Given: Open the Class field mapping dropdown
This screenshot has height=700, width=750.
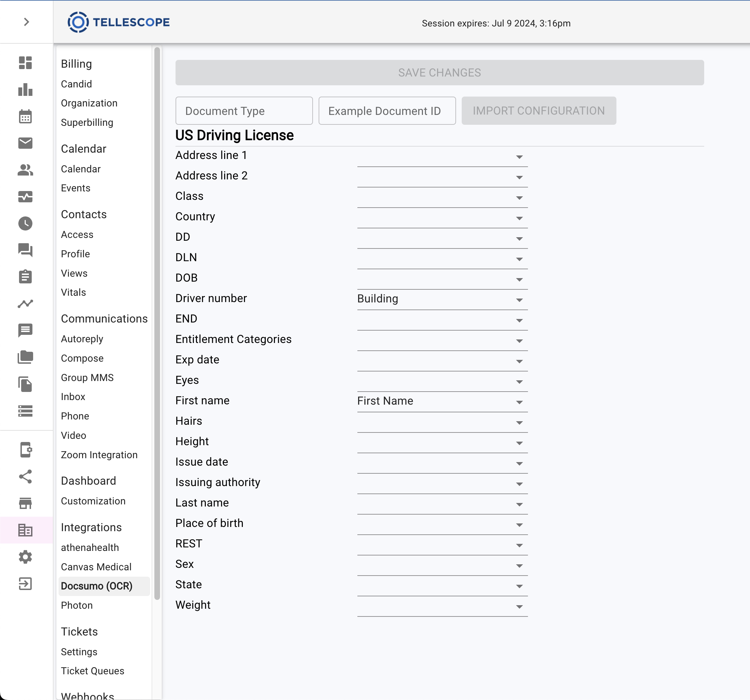Looking at the screenshot, I should (442, 197).
